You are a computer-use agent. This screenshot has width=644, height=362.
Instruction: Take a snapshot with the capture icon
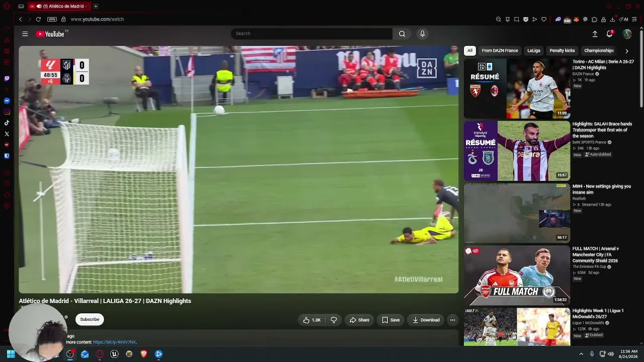coord(517,19)
